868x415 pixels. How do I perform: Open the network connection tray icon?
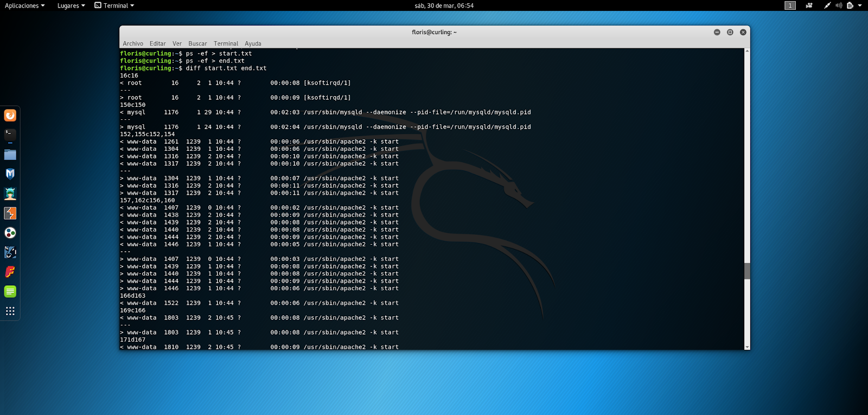827,5
